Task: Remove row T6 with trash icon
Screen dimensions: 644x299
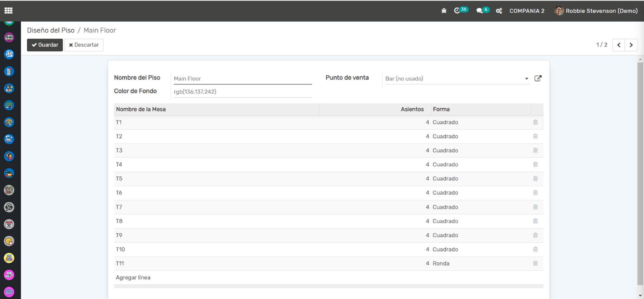Action: (x=535, y=193)
